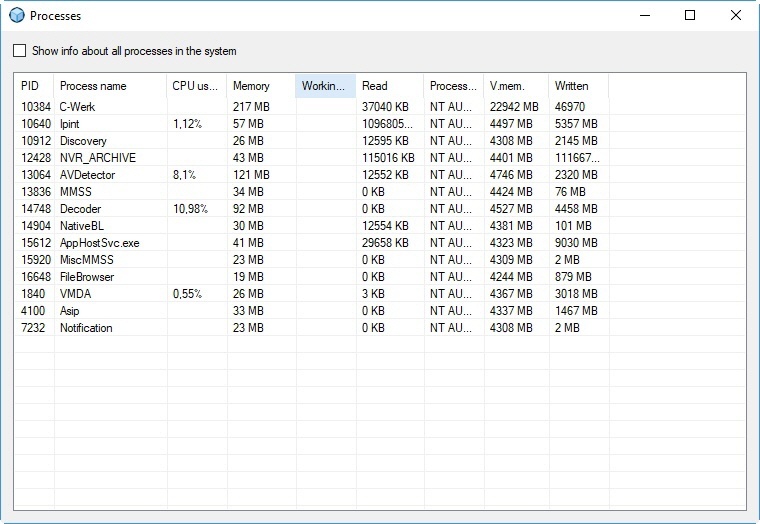This screenshot has width=760, height=524.
Task: Click the Processes window app icon
Action: [x=17, y=16]
